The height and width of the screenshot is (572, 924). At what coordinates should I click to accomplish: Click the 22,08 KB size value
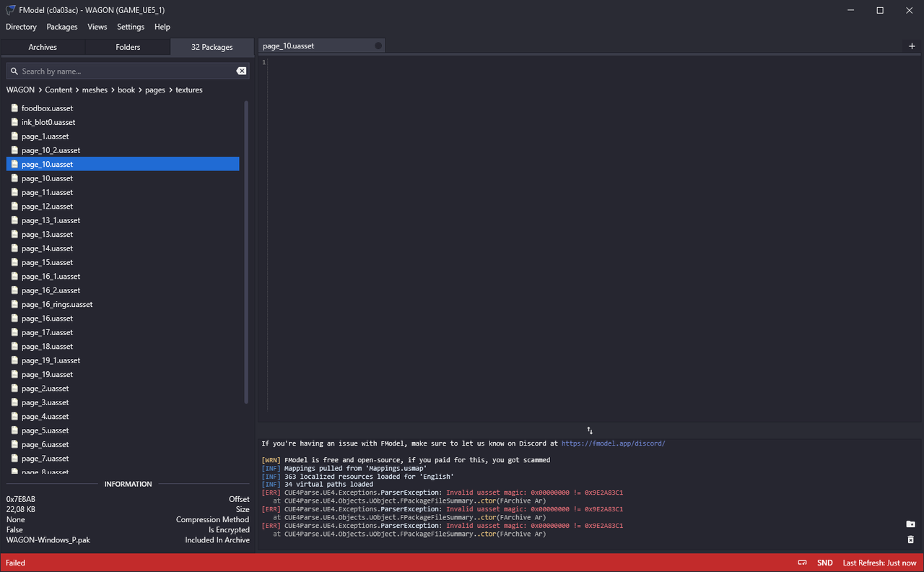(x=21, y=510)
